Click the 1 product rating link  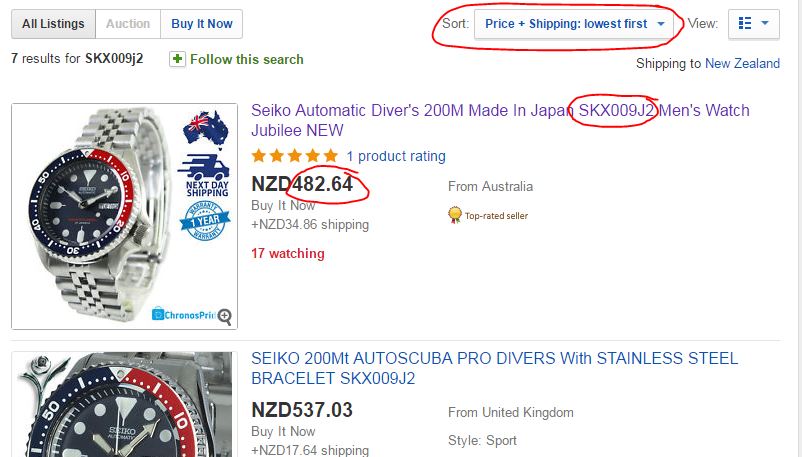pos(396,156)
